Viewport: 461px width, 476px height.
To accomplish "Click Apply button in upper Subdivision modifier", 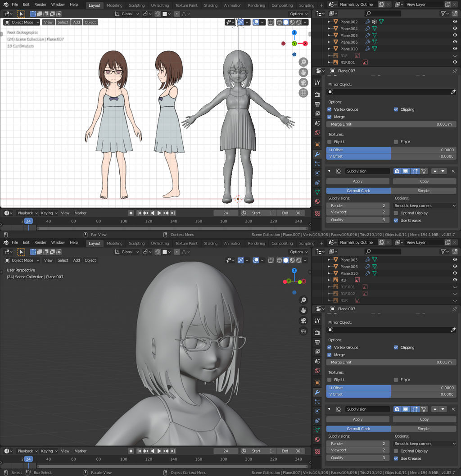I will (357, 181).
